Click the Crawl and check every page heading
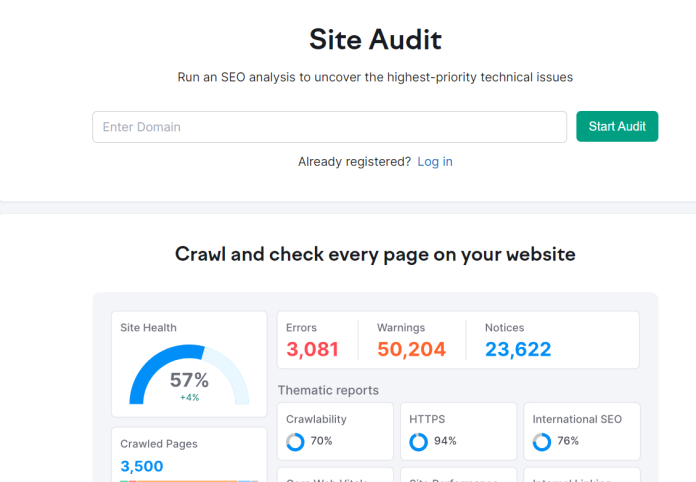Screen dimensions: 696x482 (376, 255)
